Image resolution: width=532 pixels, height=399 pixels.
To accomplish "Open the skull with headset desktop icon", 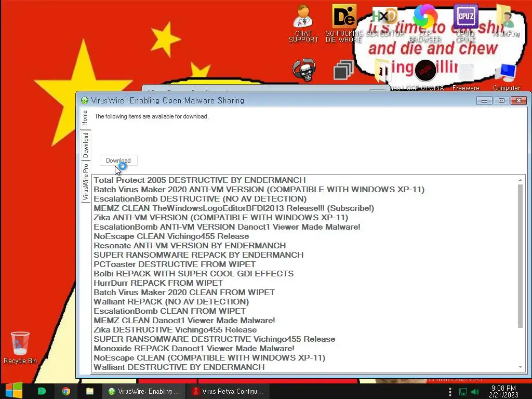I will point(304,70).
